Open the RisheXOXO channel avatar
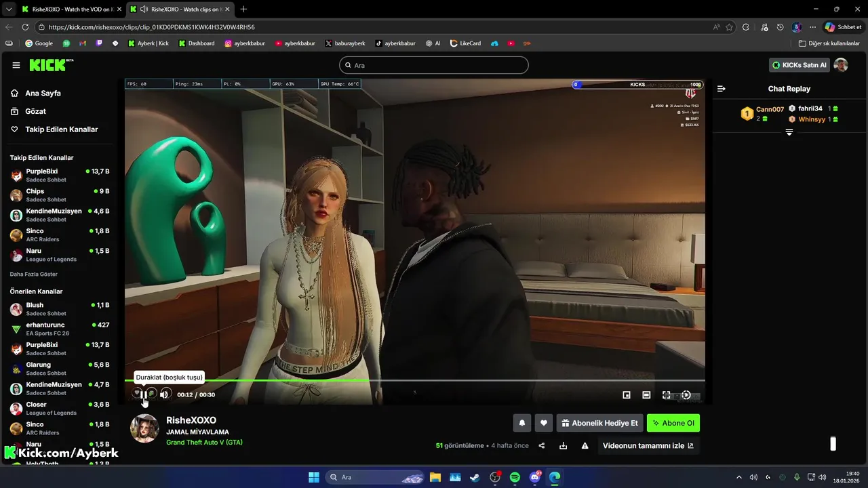The image size is (868, 488). point(144,428)
